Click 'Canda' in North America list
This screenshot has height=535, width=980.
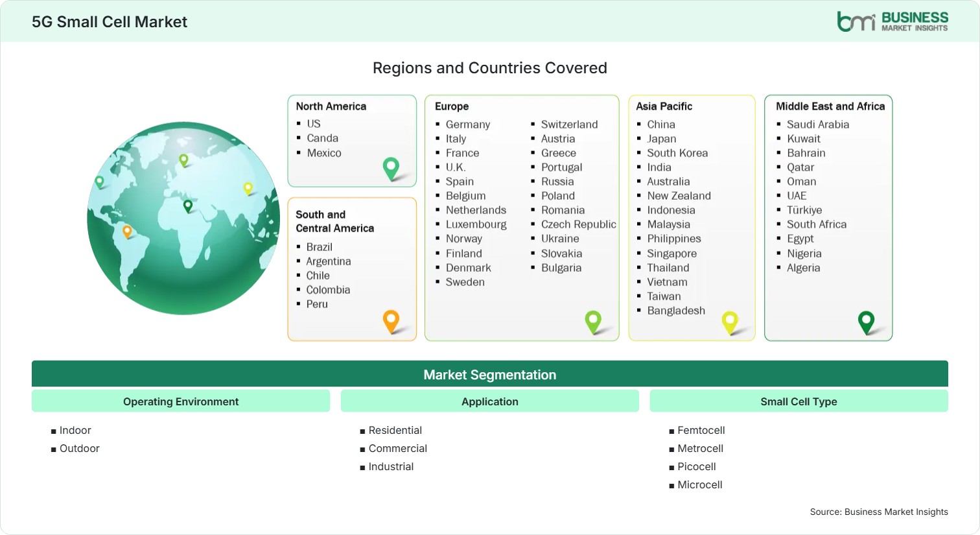pos(323,138)
